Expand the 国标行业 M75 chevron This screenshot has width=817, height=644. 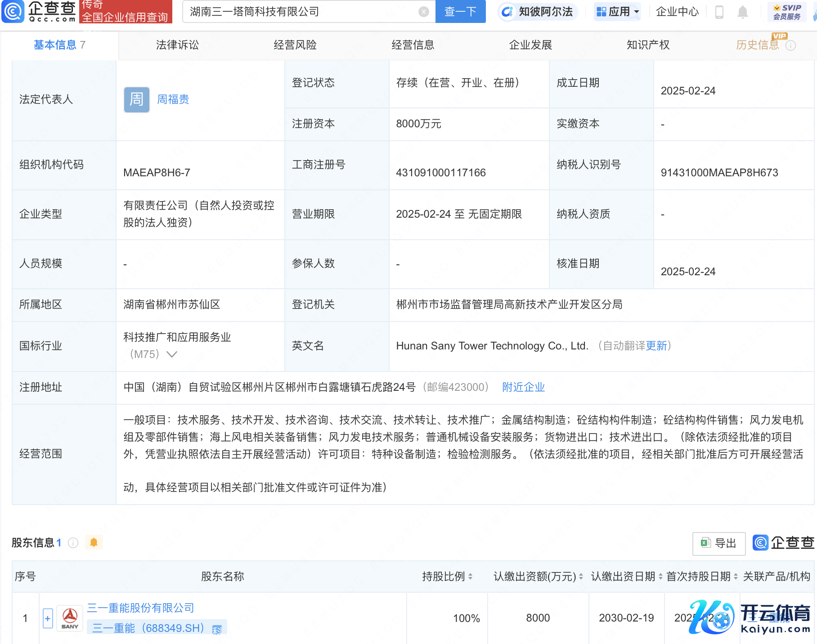tap(172, 354)
